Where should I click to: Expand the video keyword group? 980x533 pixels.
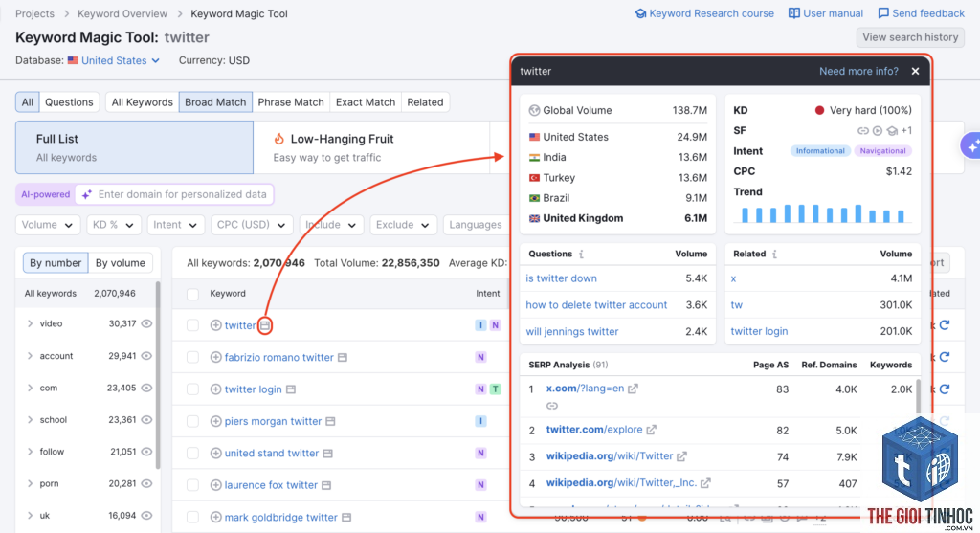(x=30, y=323)
